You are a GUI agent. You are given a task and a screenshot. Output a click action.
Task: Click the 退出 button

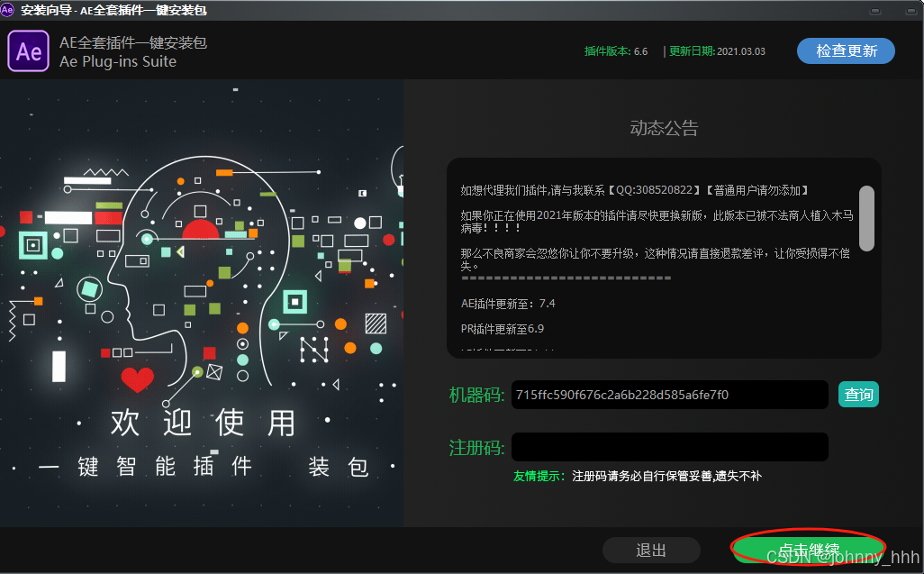coord(651,550)
